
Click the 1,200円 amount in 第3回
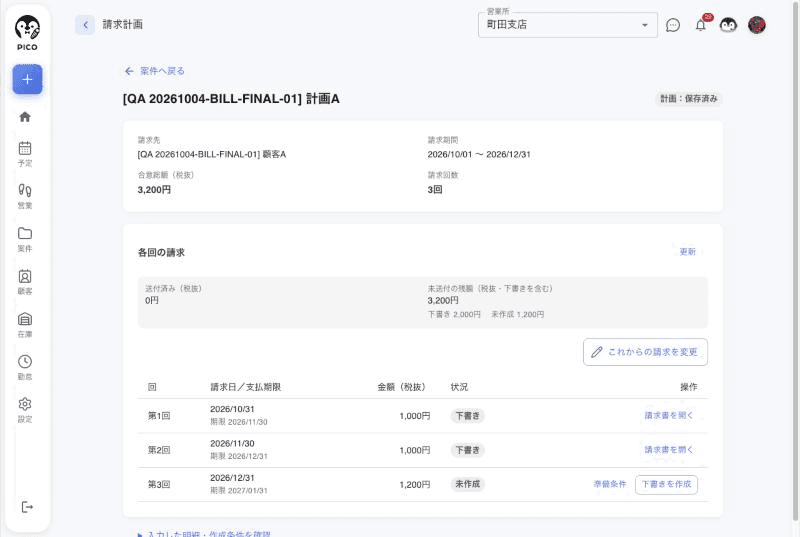click(415, 484)
